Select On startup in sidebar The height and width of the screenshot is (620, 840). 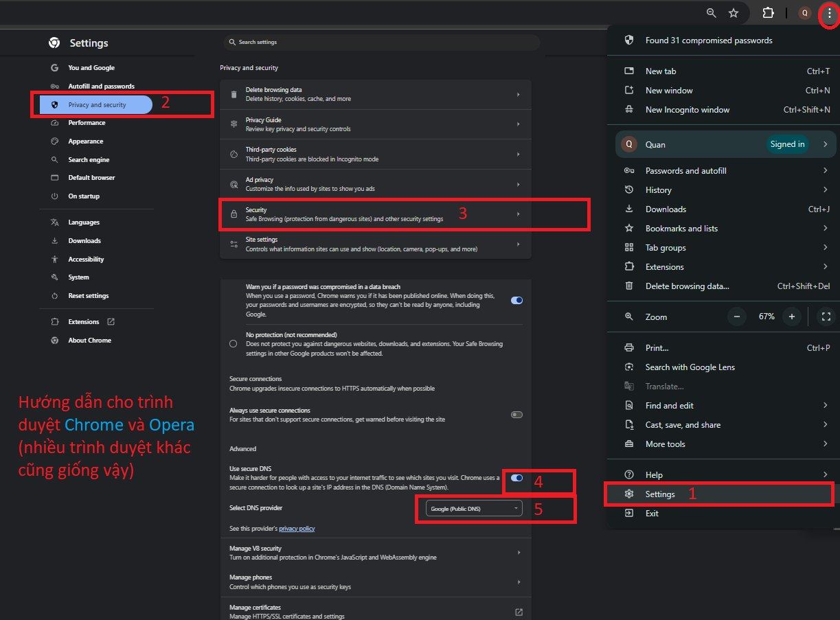click(84, 196)
